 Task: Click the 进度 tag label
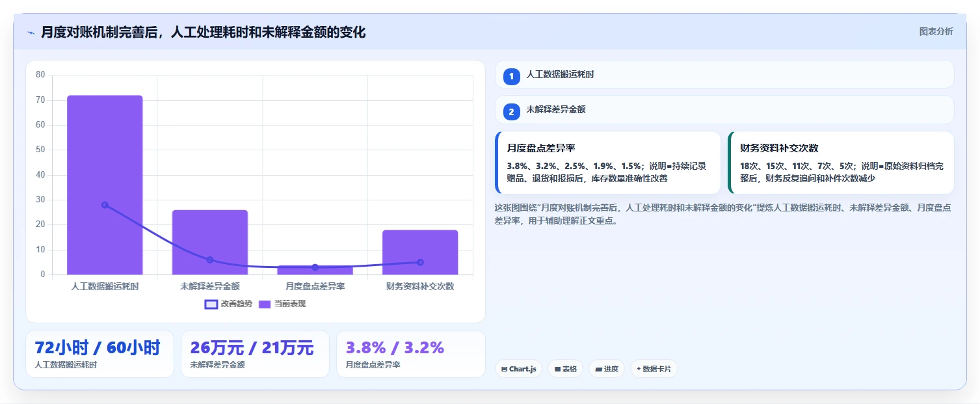[x=611, y=370]
